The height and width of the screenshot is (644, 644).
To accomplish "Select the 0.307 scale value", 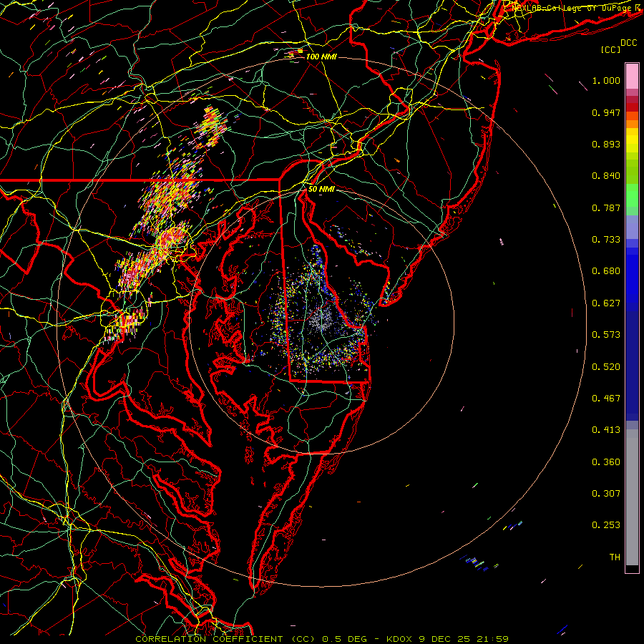I will 606,494.
